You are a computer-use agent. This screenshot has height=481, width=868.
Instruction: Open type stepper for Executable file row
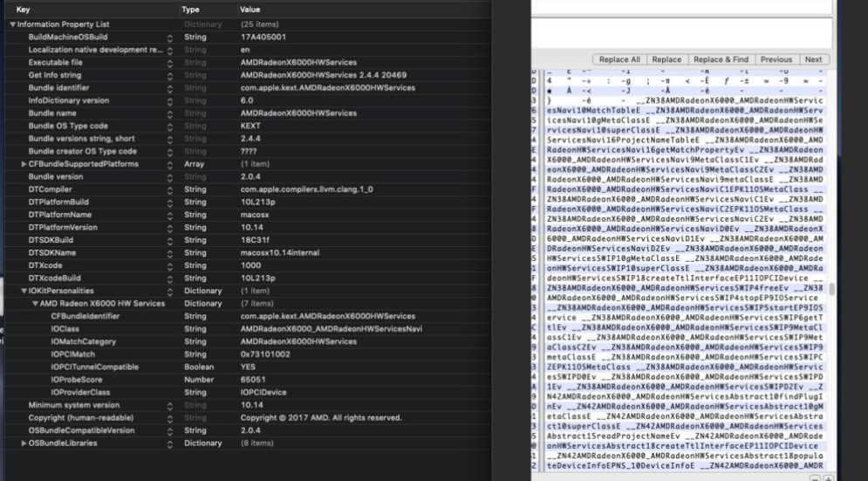click(170, 63)
